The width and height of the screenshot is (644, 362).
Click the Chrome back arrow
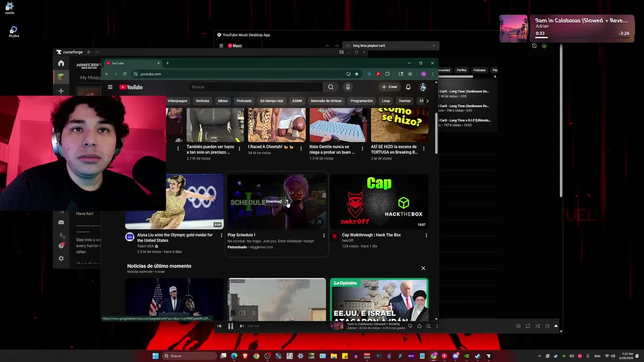pyautogui.click(x=107, y=74)
